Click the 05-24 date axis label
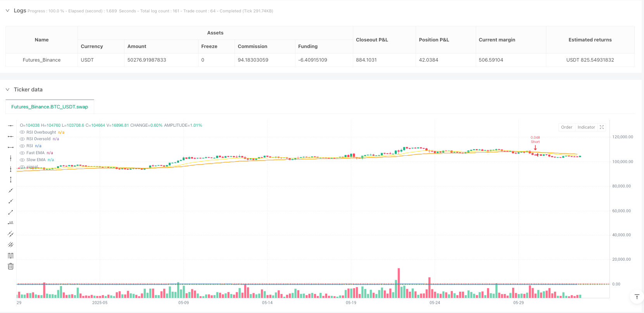Image resolution: width=644 pixels, height=313 pixels. (x=435, y=303)
